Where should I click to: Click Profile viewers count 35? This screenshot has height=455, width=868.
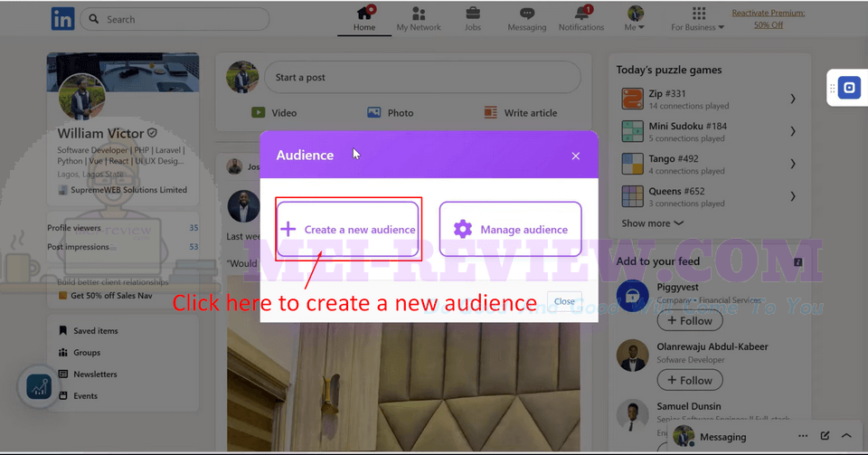point(193,228)
